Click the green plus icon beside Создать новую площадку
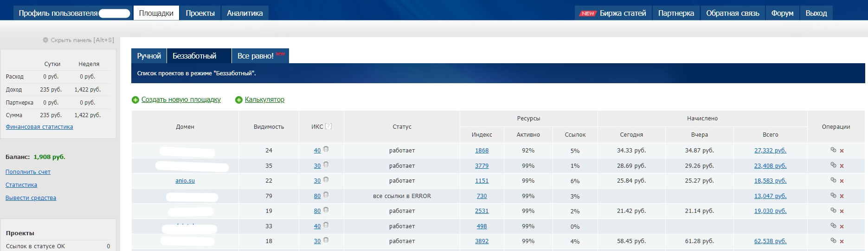This screenshot has height=251, width=868. click(x=135, y=100)
